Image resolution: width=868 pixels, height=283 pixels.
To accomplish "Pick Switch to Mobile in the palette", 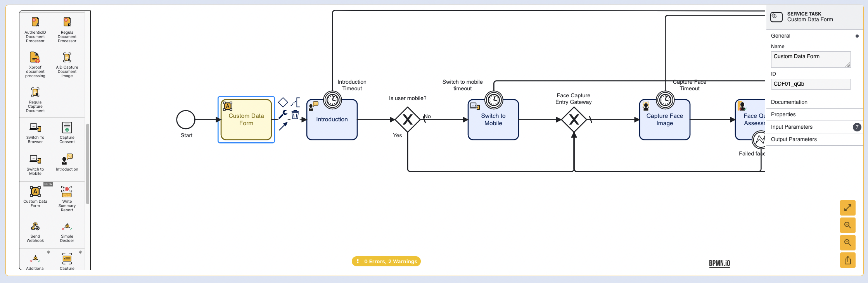I will tap(35, 165).
